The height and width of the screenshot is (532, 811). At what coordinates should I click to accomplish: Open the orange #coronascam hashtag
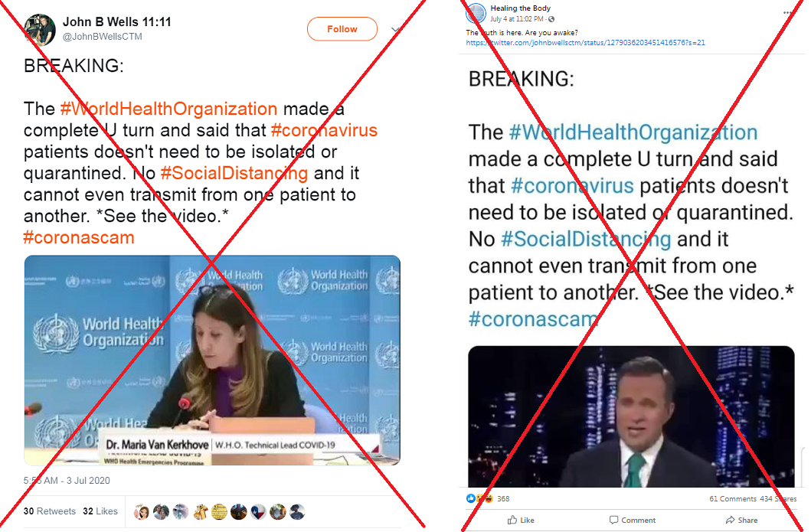[x=79, y=238]
